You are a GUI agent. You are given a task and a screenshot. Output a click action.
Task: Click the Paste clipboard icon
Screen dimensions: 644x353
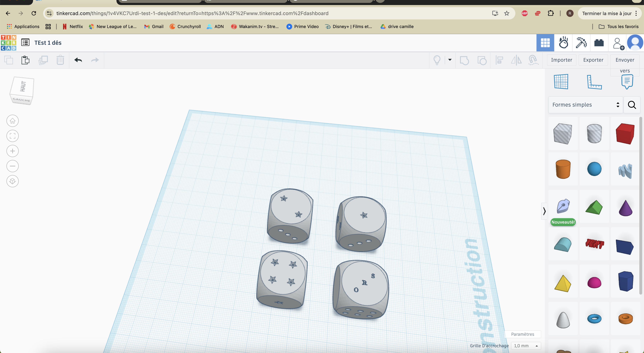click(25, 60)
